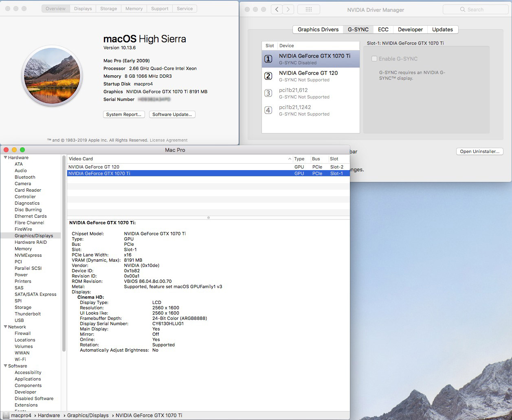Click the sort arrow in Video Card header

tap(290, 159)
